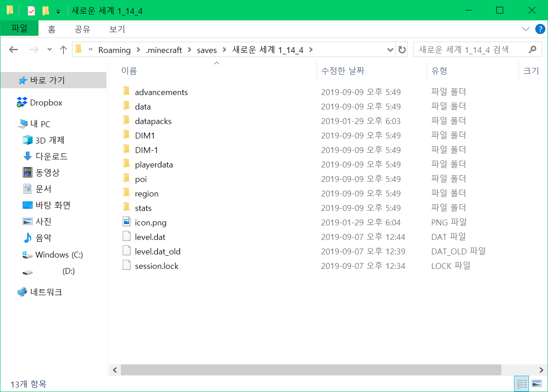Click the horizontal scrollbar left arrow
This screenshot has height=392, width=548.
click(x=115, y=370)
